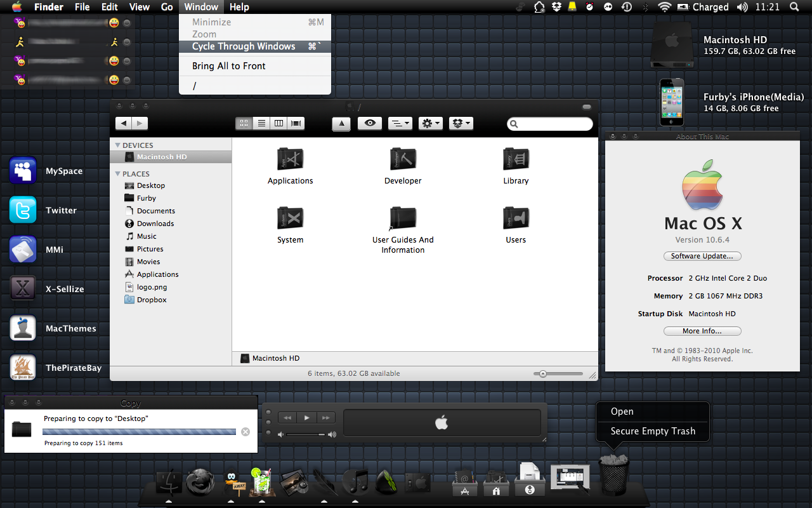Click the copy progress bar

[139, 432]
